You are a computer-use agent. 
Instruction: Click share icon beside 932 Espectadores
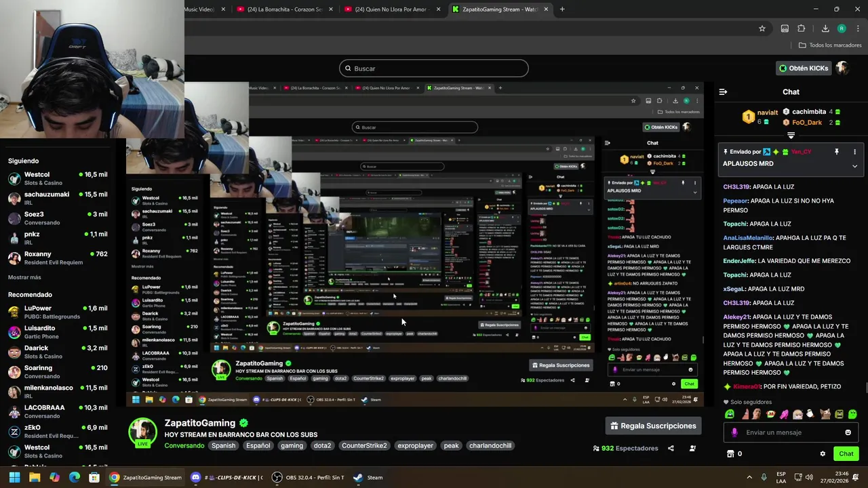(x=671, y=448)
